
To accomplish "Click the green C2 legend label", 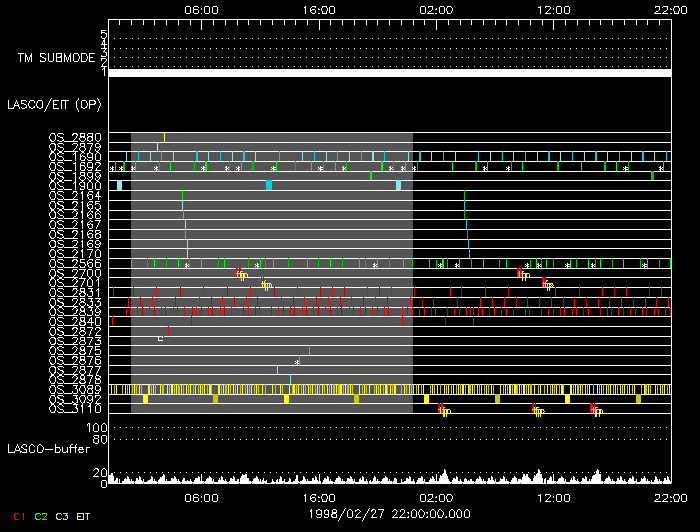I will (x=41, y=516).
